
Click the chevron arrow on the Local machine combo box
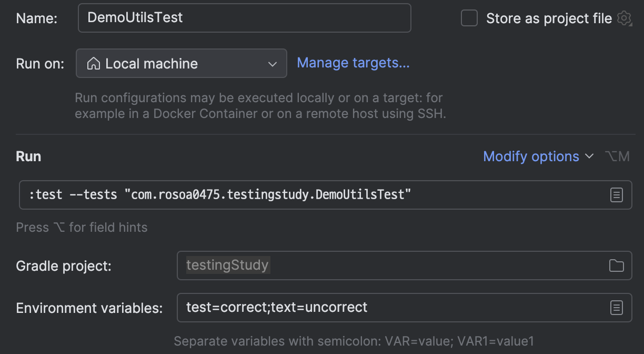click(273, 64)
